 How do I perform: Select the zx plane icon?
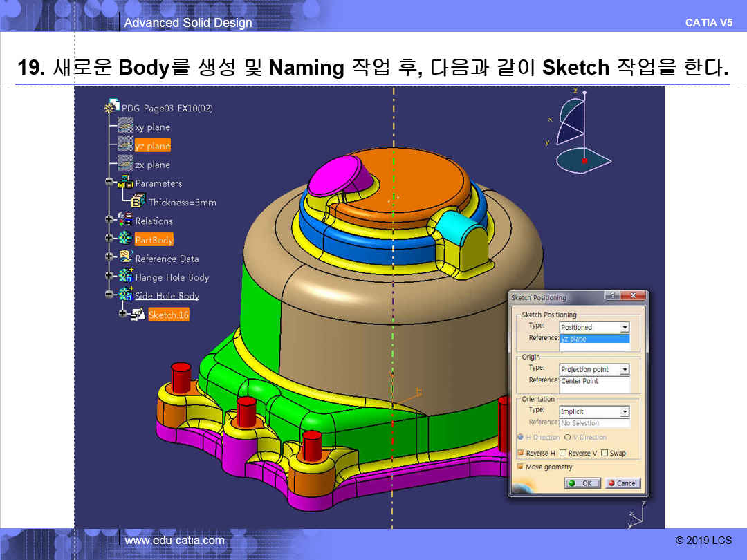click(125, 164)
